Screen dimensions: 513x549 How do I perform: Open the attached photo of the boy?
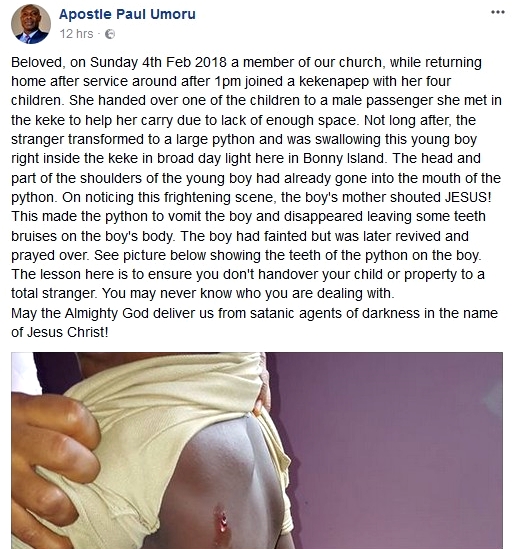pos(257,451)
